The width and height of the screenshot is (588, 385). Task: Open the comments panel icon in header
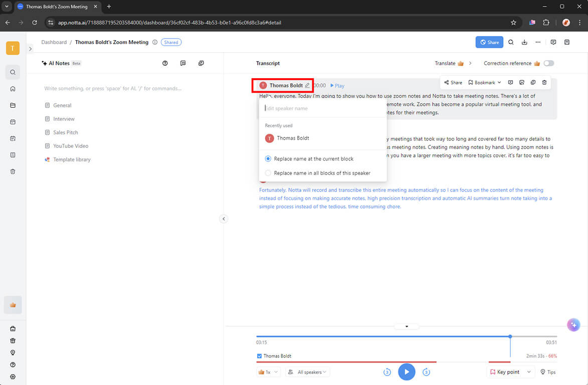(553, 43)
